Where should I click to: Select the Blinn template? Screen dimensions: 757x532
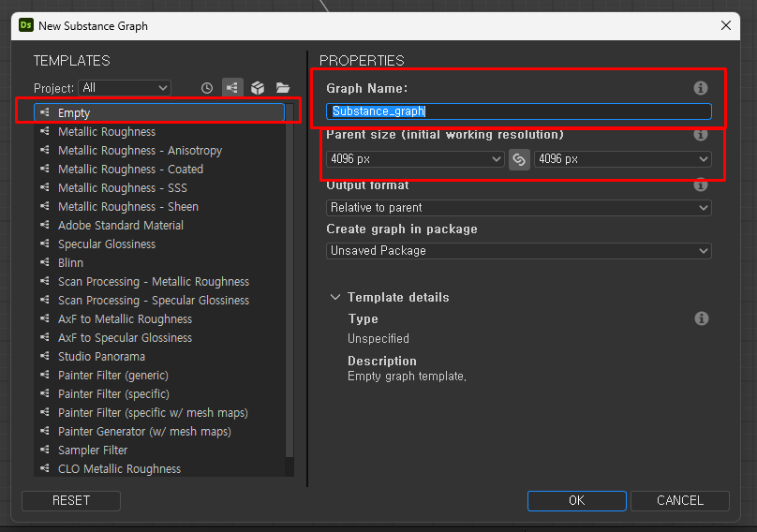coord(159,263)
